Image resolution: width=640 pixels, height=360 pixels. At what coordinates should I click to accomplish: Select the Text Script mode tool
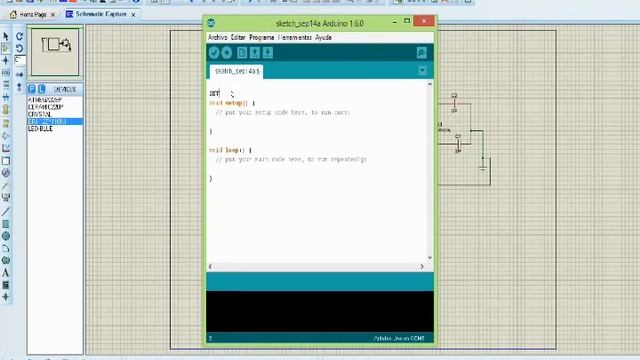[6, 84]
